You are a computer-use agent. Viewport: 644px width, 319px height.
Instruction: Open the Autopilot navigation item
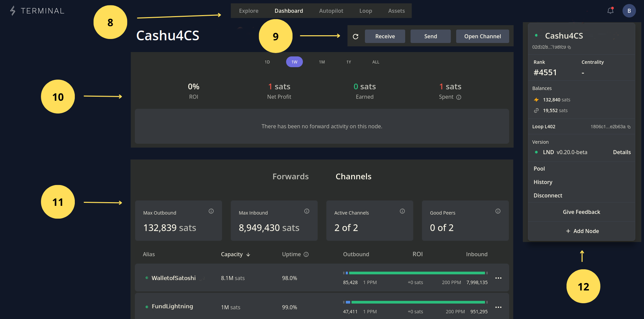331,10
